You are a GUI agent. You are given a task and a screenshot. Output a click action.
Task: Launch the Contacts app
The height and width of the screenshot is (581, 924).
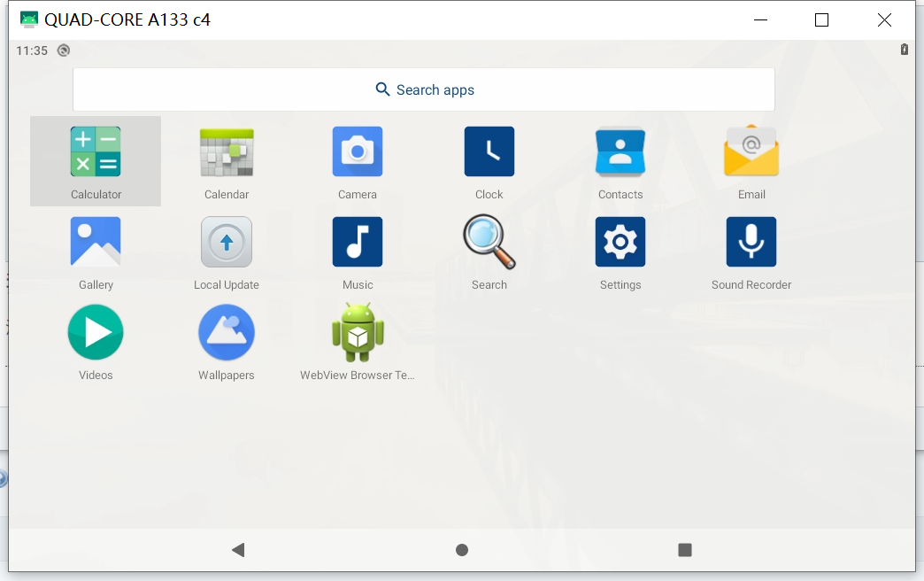(620, 152)
